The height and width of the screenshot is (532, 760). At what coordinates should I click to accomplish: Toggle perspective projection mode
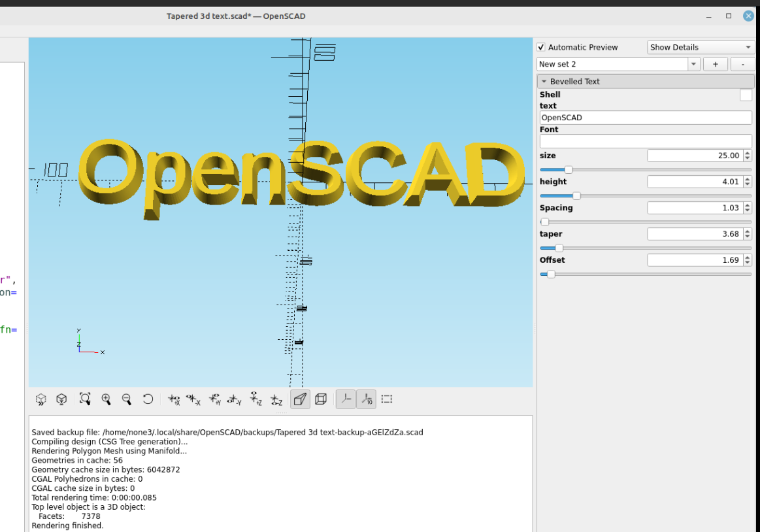pos(300,399)
